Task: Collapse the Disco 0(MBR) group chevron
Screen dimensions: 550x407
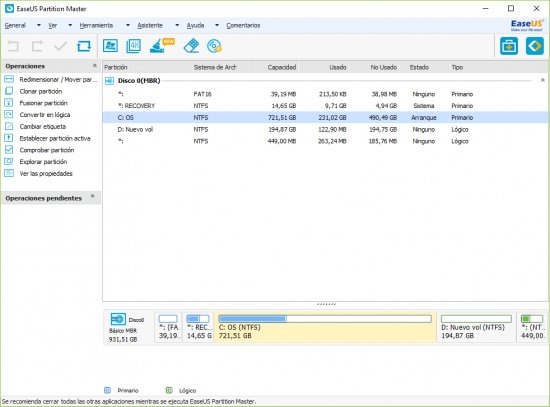Action: click(x=543, y=80)
